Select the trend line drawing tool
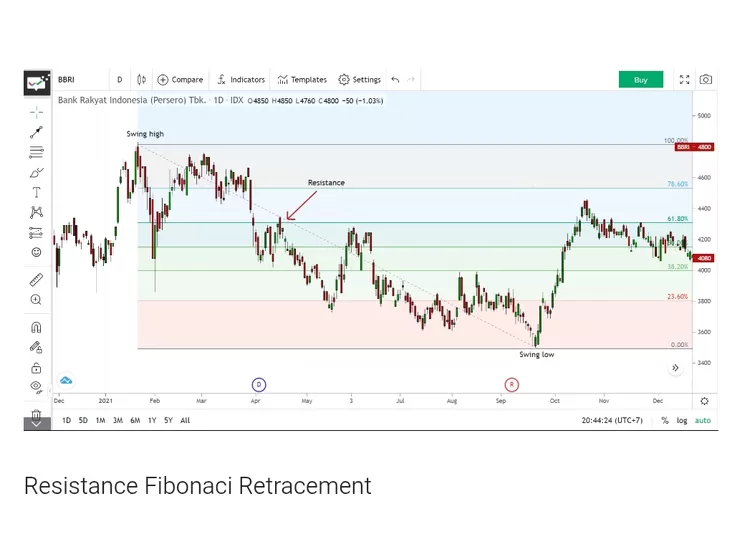The image size is (750, 542). point(36,132)
